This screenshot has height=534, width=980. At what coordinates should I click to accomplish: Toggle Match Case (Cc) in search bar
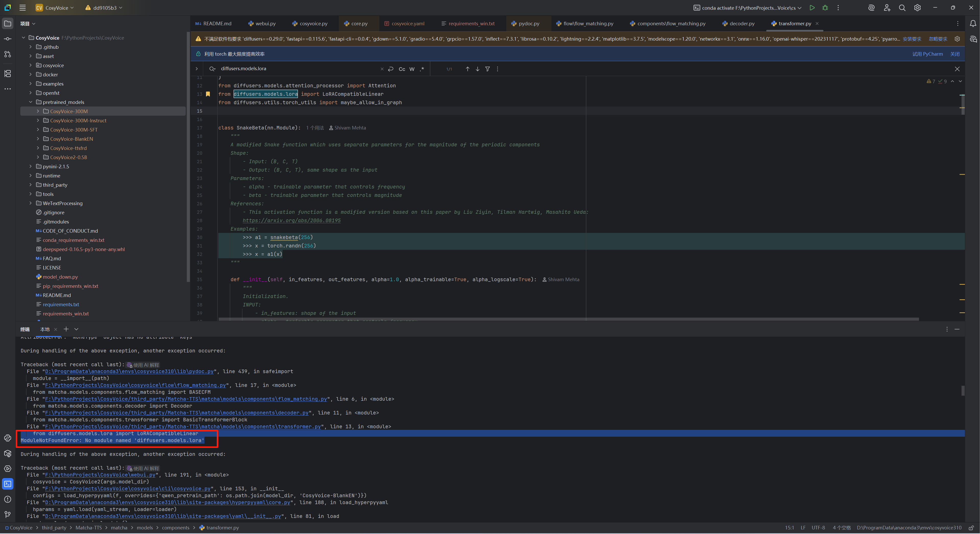[402, 69]
